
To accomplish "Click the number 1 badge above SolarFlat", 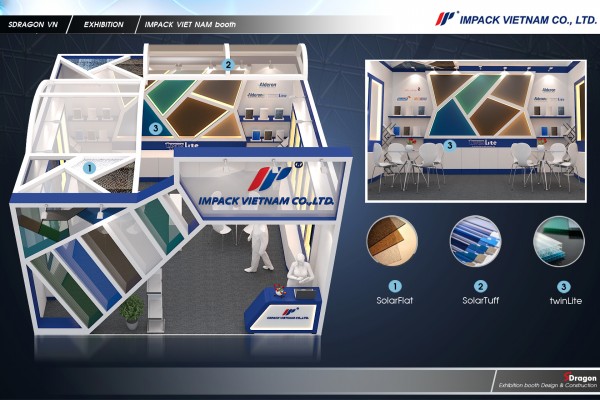I will pyautogui.click(x=395, y=286).
